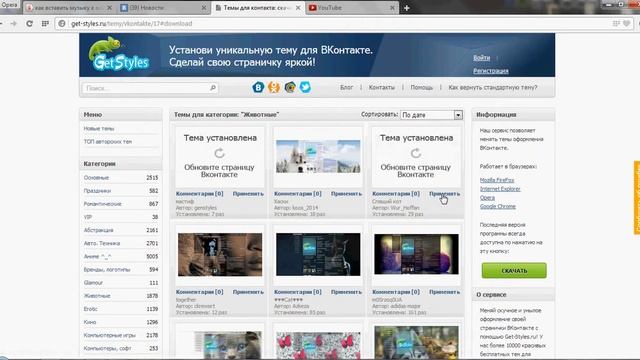
Task: Go forward with the browser forward arrow
Action: coord(13,24)
